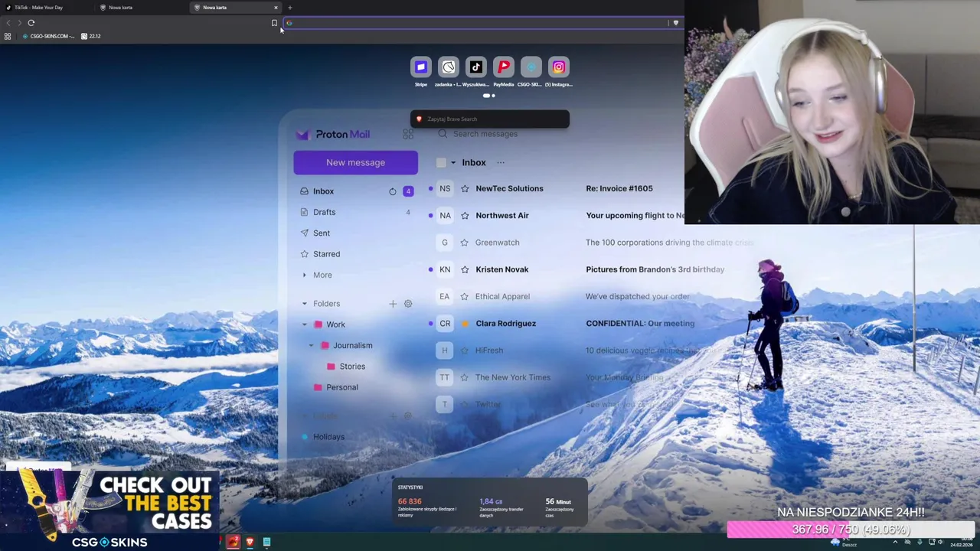Click the Search messages field
The image size is (980, 551).
[x=485, y=134]
